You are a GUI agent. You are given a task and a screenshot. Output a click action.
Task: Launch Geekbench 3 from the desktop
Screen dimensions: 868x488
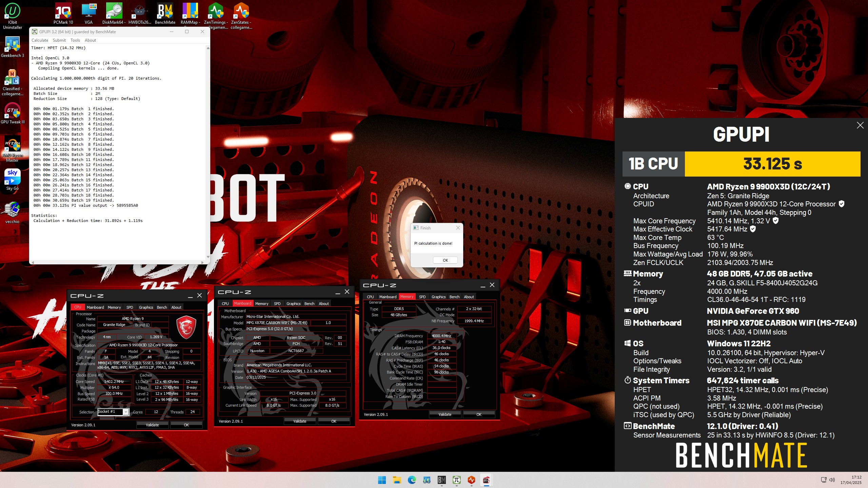point(13,47)
